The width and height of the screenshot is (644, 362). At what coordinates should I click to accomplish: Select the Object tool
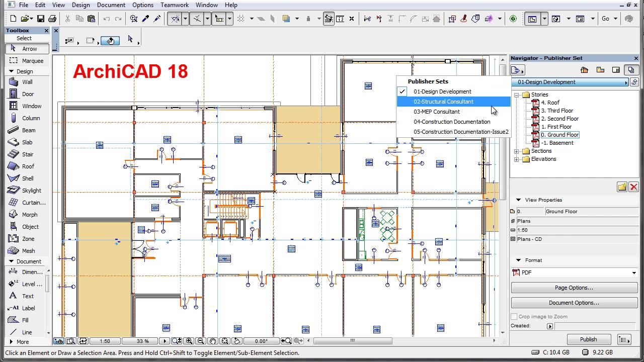pyautogui.click(x=28, y=227)
